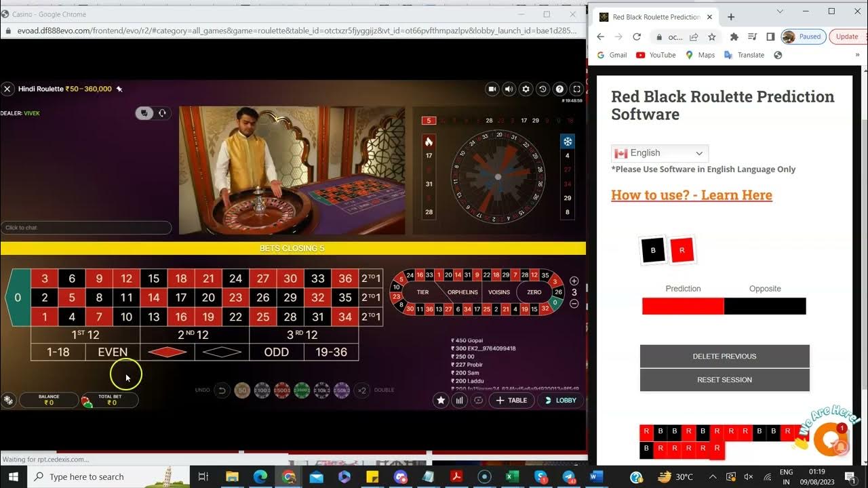The width and height of the screenshot is (868, 488).
Task: Bookmark the page with the star icon
Action: [711, 37]
